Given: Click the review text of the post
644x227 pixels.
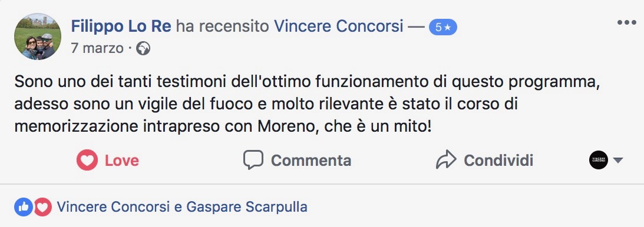Looking at the screenshot, I should [305, 105].
